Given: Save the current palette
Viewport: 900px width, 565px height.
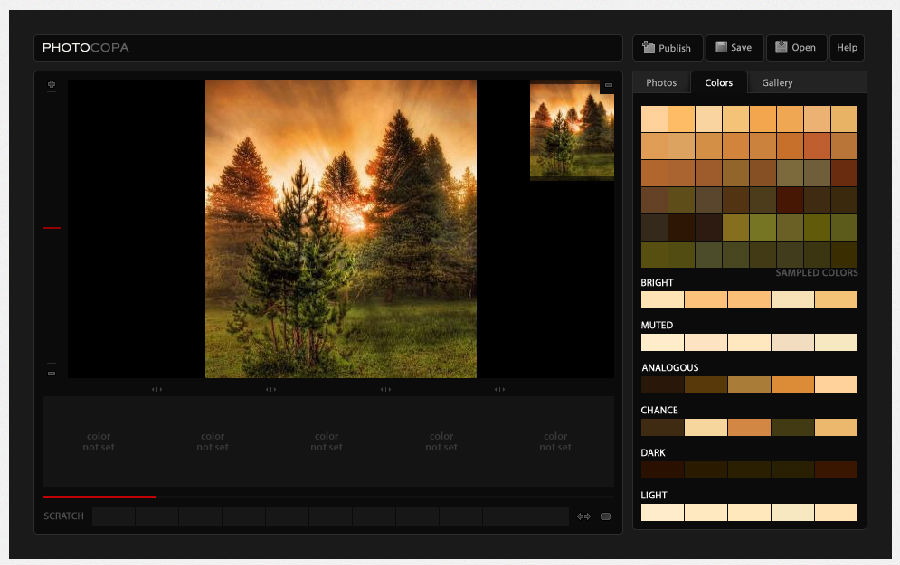Looking at the screenshot, I should (x=734, y=48).
